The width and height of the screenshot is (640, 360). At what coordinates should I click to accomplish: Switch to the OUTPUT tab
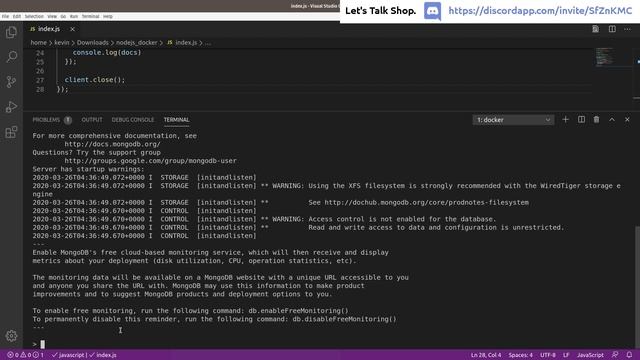(x=92, y=120)
